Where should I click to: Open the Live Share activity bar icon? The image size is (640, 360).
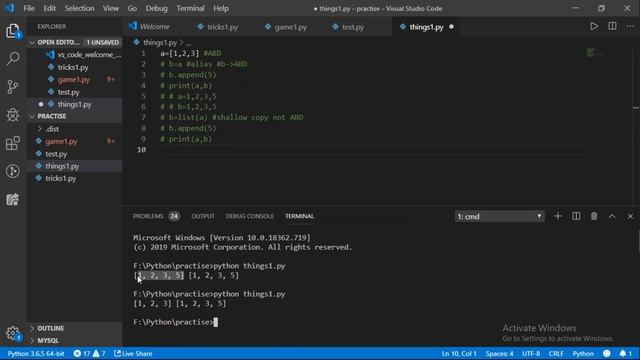click(13, 199)
